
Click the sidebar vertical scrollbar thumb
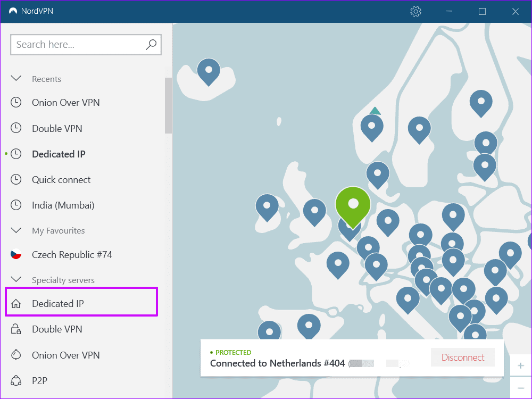168,105
